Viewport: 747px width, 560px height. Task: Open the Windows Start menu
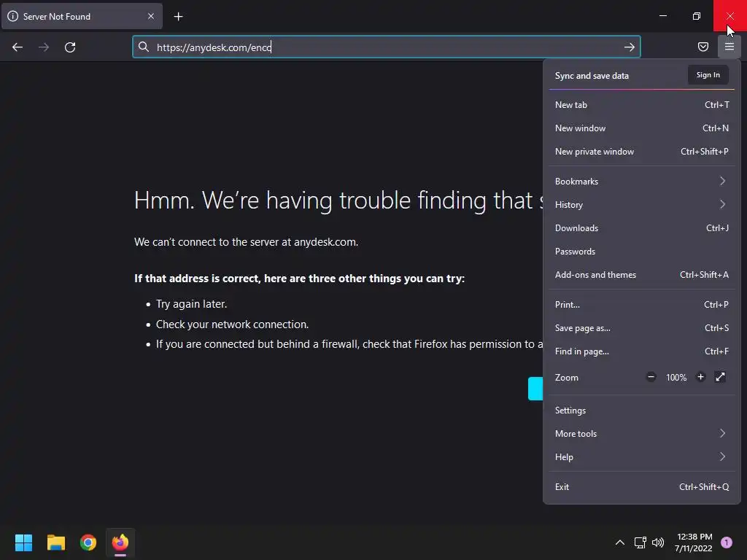[23, 542]
